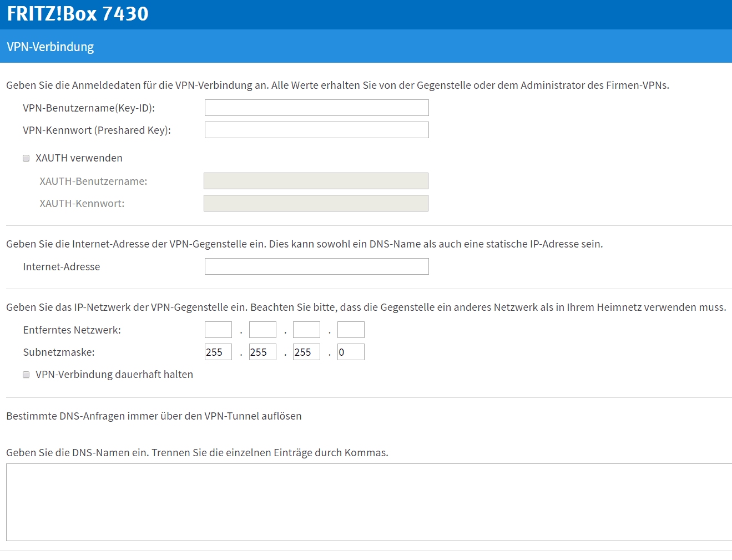The image size is (732, 560).
Task: Click first Subnetzmaske octet field
Action: pos(218,352)
